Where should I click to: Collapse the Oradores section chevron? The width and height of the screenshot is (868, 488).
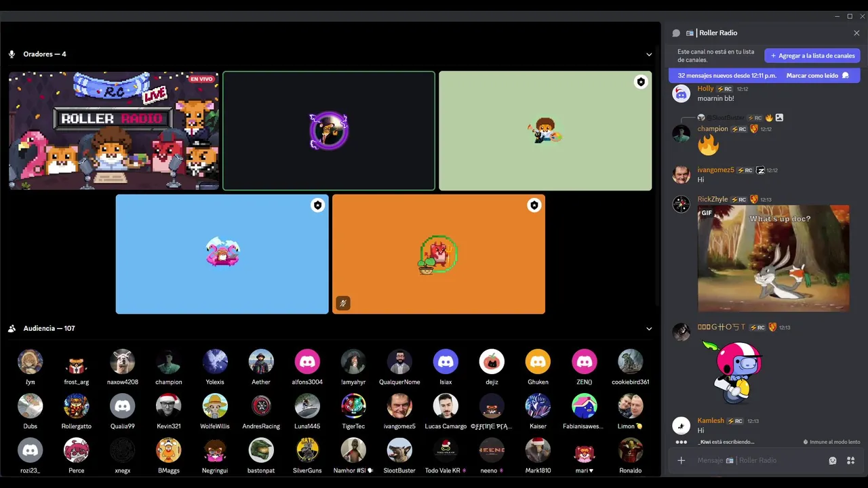pyautogui.click(x=649, y=54)
